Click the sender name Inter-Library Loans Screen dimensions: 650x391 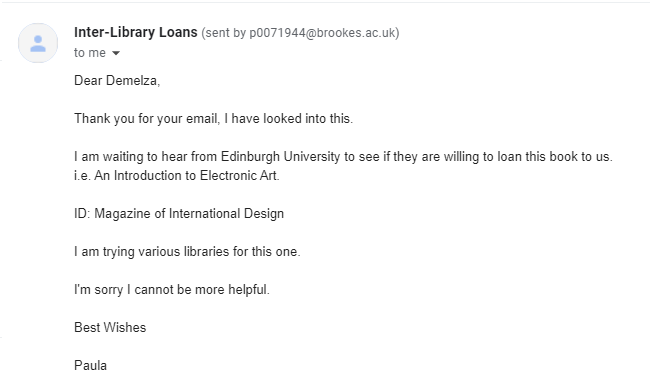(x=136, y=32)
